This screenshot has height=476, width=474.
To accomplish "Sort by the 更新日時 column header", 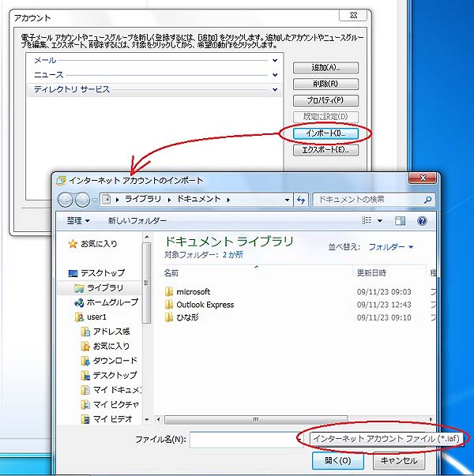I will (371, 272).
